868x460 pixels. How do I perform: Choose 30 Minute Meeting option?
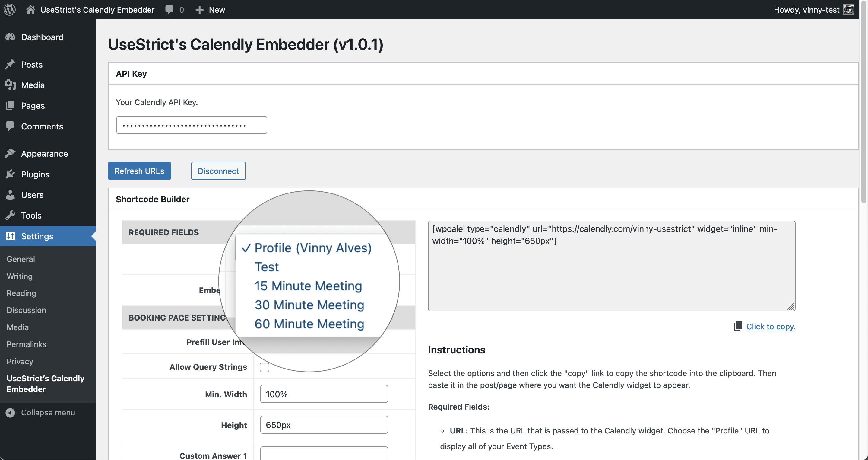pos(309,305)
